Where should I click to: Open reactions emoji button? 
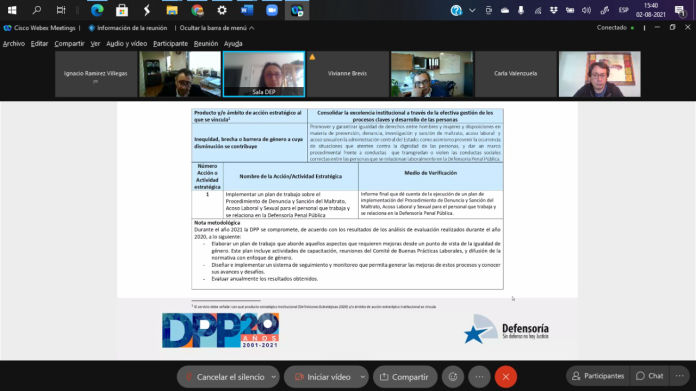[453, 377]
